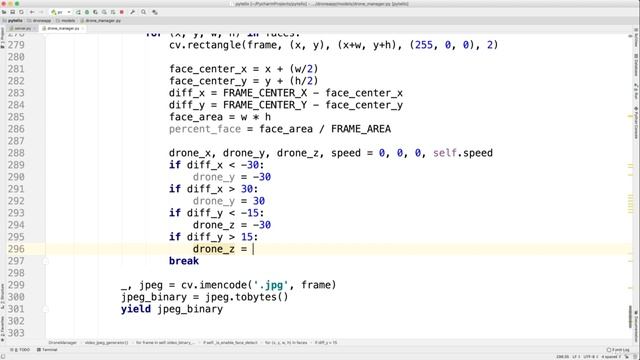Open the Python Console side tab
Screen dimensions: 640x360
coord(636,123)
